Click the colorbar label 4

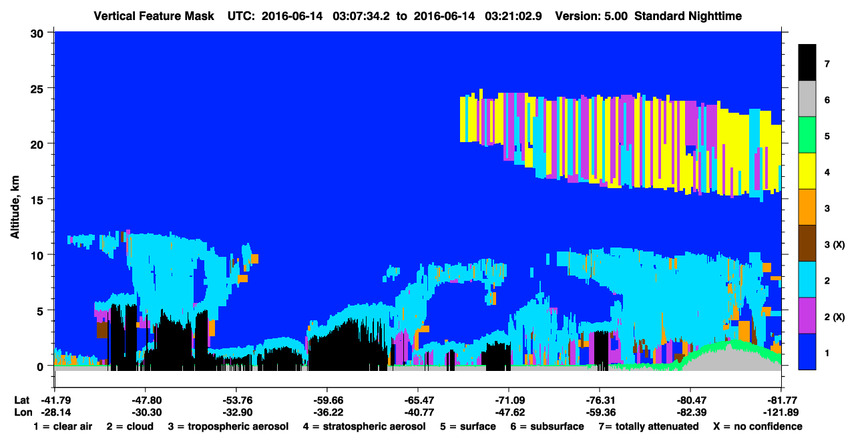(827, 172)
